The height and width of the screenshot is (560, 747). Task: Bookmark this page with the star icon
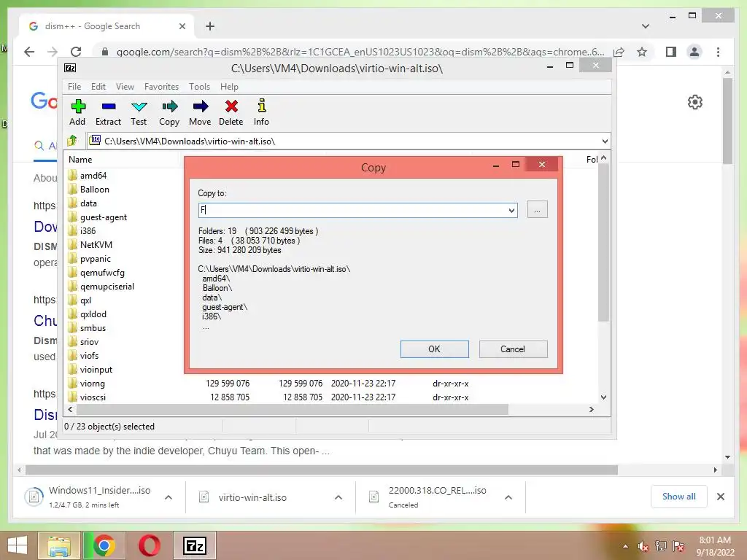(642, 52)
